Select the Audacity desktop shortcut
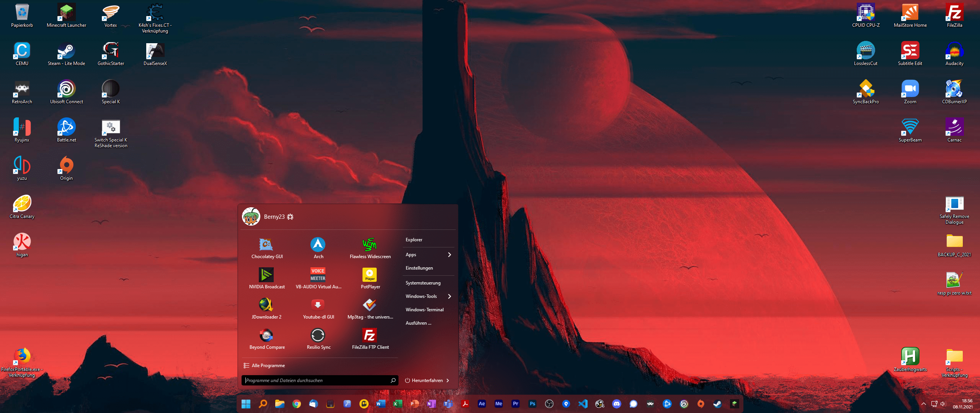 [x=954, y=54]
